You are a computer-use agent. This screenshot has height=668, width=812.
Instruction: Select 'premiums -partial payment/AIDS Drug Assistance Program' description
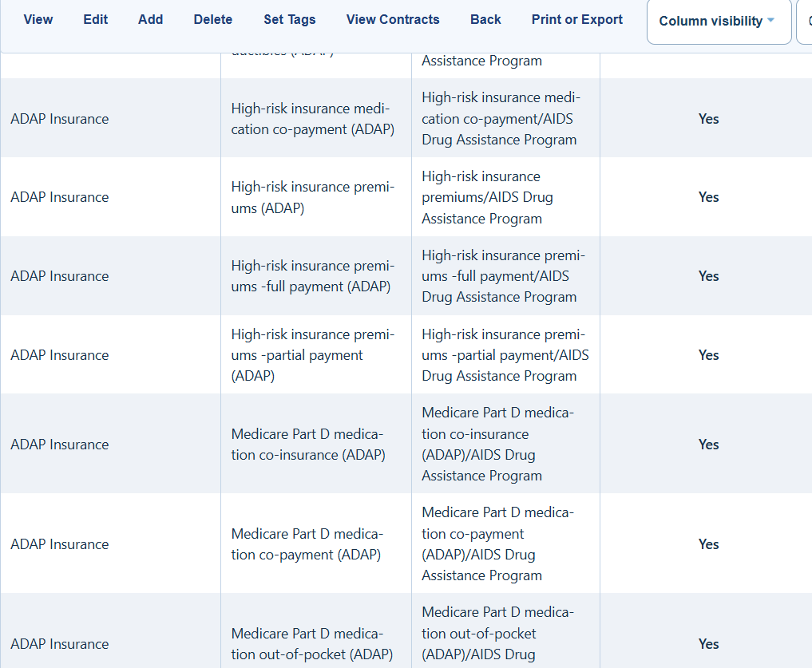point(505,355)
